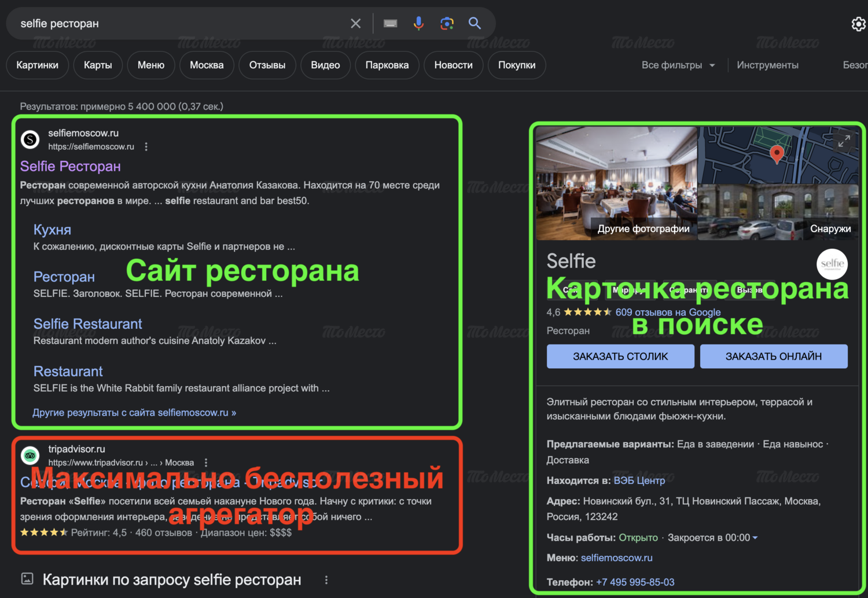This screenshot has height=598, width=868.
Task: Select the Москва filter chip
Action: click(x=207, y=65)
